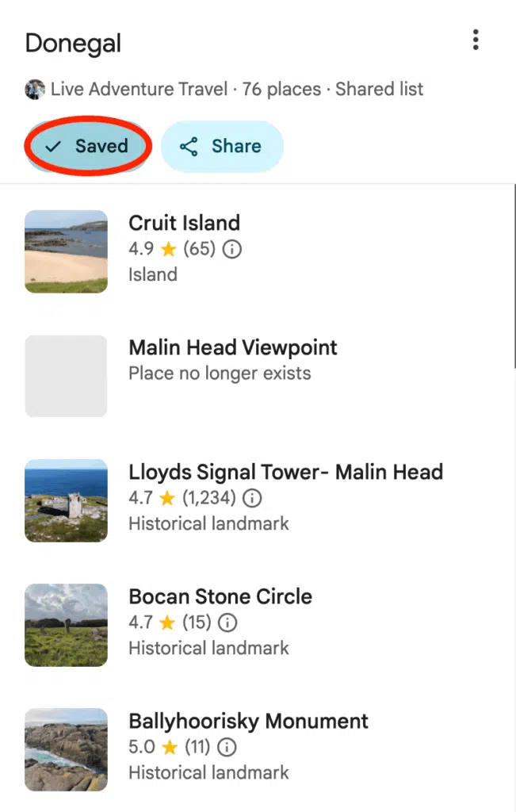516x812 pixels.
Task: Click the star icon on Cruit Island's rating
Action: pyautogui.click(x=168, y=249)
